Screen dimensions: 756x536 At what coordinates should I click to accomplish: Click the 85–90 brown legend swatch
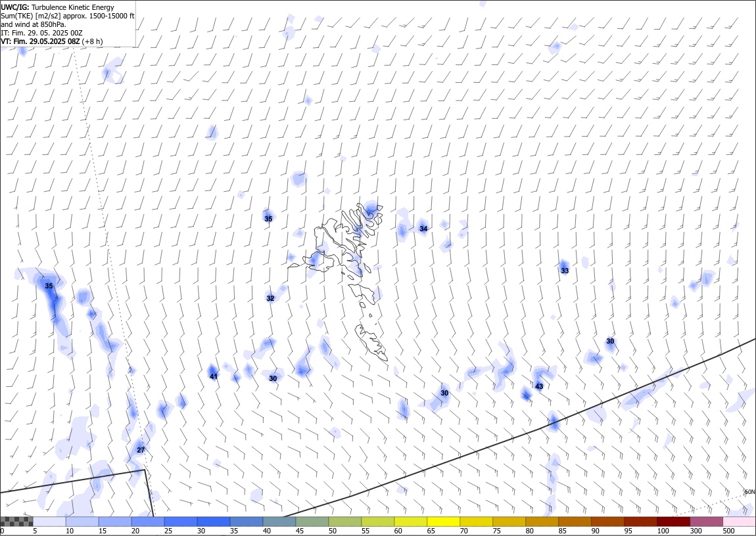[575, 522]
